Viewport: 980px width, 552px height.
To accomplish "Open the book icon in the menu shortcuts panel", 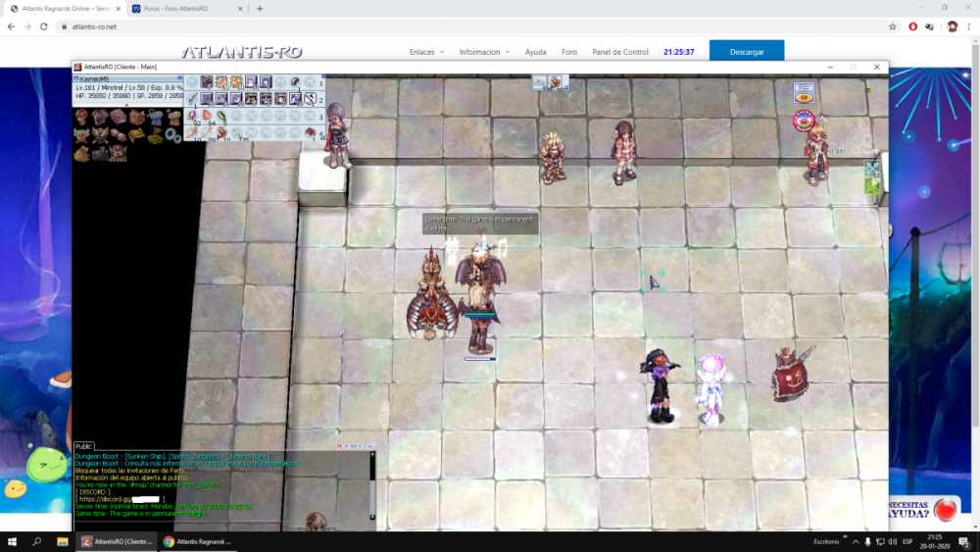I will click(117, 117).
